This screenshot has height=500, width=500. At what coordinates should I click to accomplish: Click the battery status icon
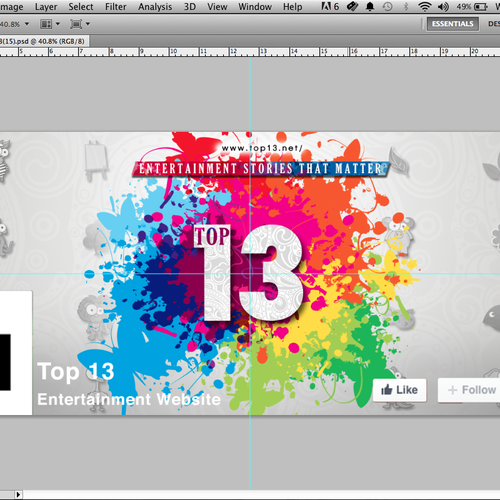coord(481,7)
